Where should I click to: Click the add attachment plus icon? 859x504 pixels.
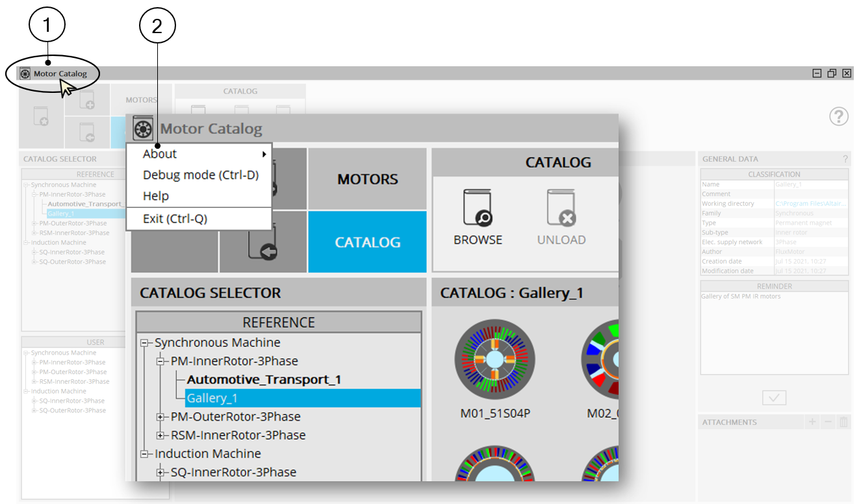click(x=812, y=422)
